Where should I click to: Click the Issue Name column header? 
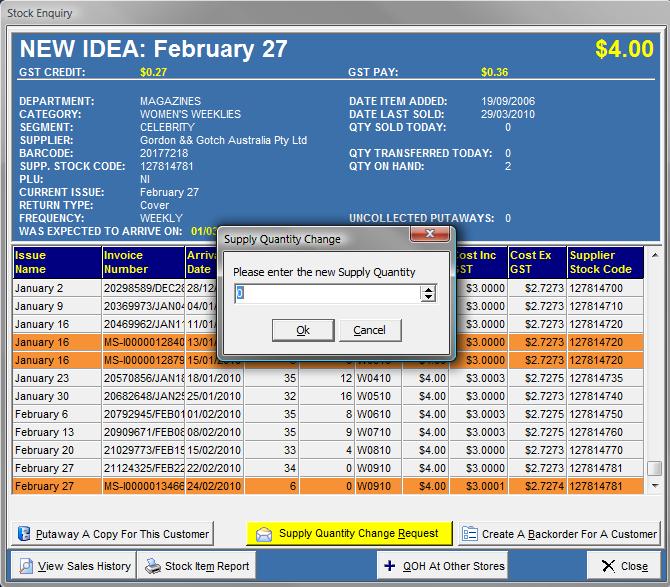(55, 261)
